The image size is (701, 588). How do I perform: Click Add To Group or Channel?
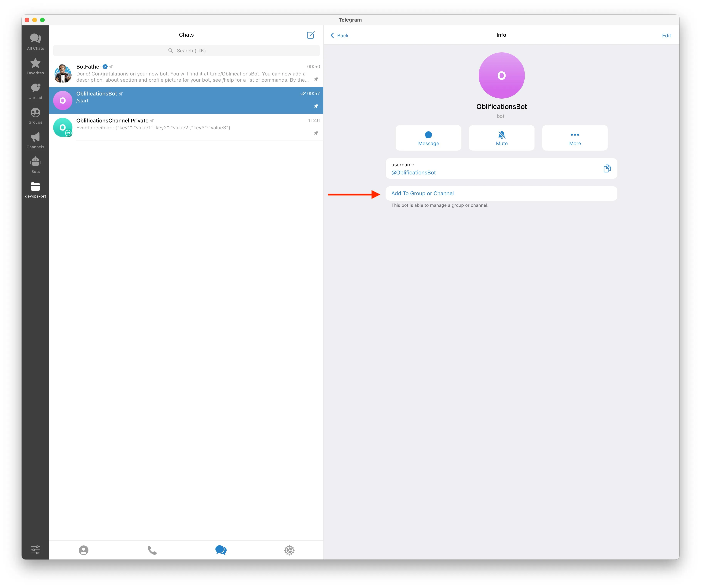501,193
